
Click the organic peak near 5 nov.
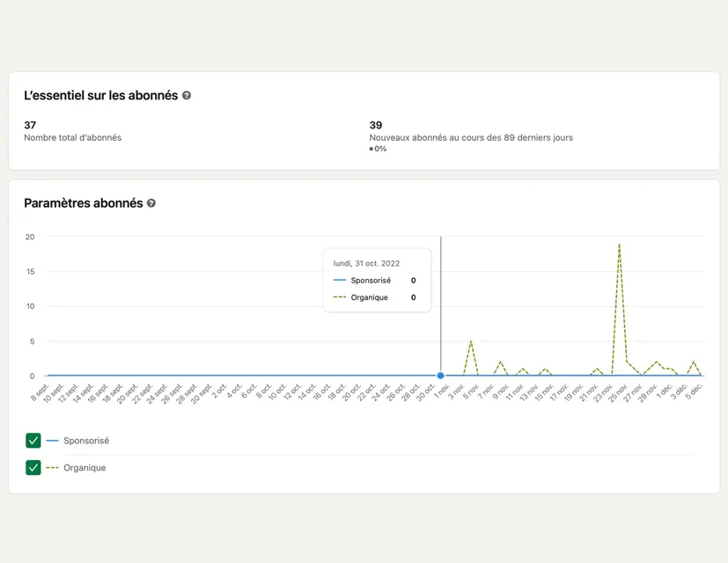[471, 341]
